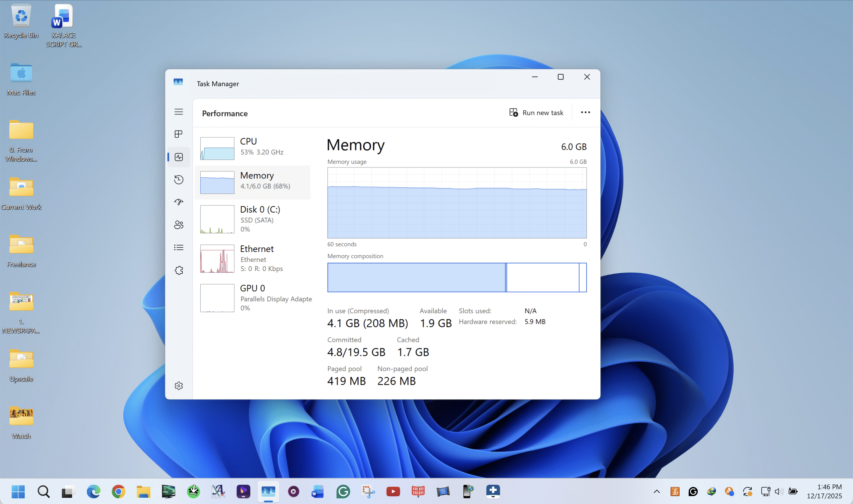The height and width of the screenshot is (504, 853).
Task: Click Hardware reserved value 5.9 MB
Action: click(535, 322)
